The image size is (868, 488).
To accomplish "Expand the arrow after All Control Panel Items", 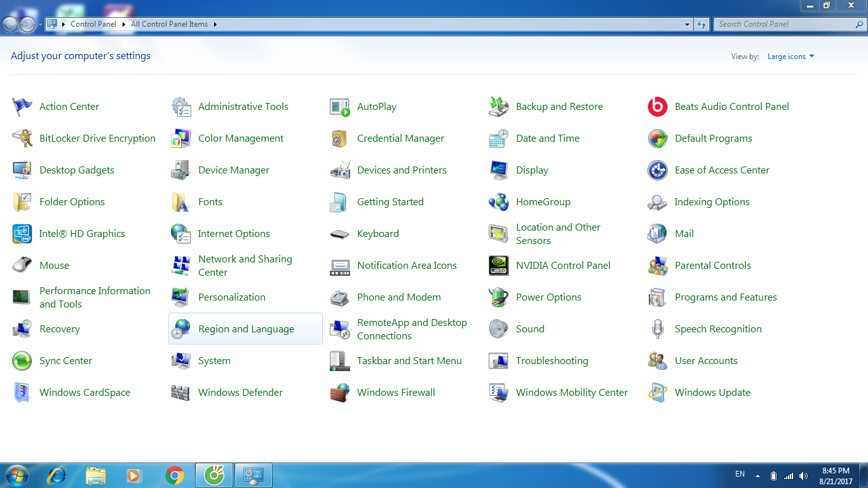I will coord(215,24).
